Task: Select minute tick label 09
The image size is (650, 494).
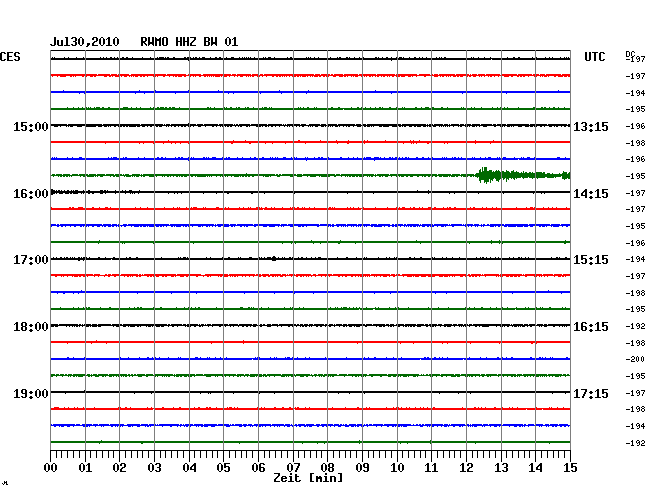Action: pyautogui.click(x=362, y=467)
